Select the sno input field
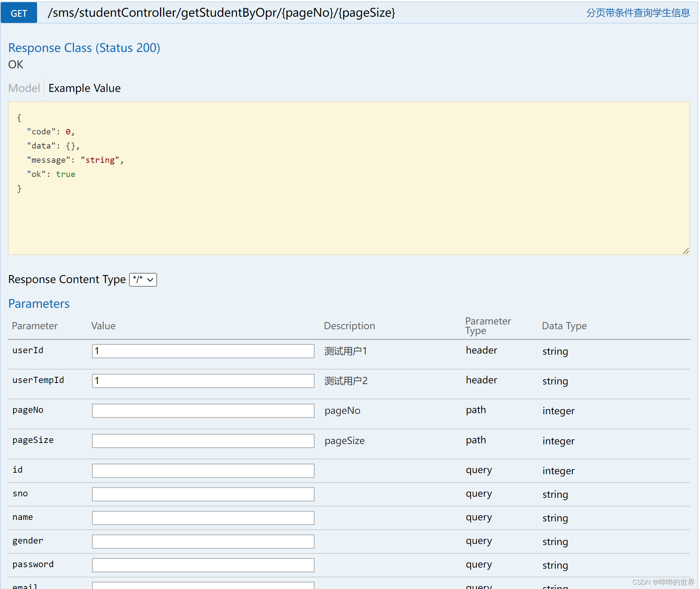This screenshot has width=700, height=589. point(203,495)
